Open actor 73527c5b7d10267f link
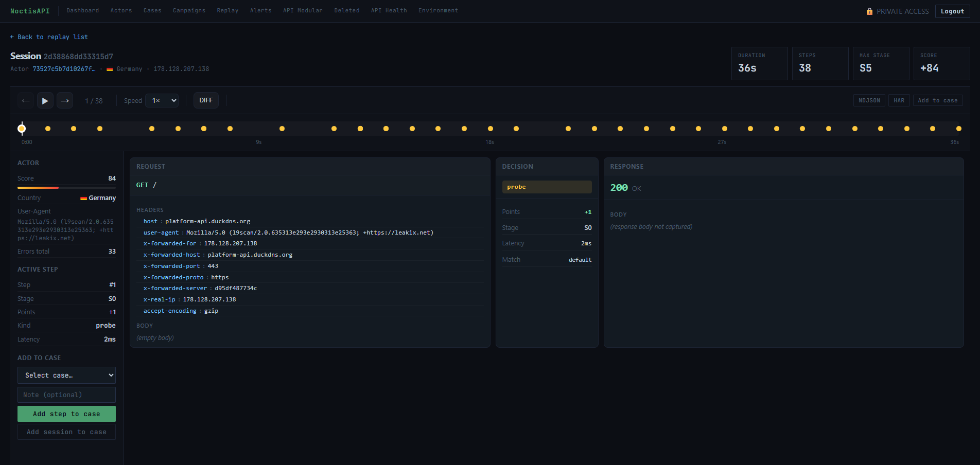This screenshot has height=465, width=980. click(x=64, y=69)
